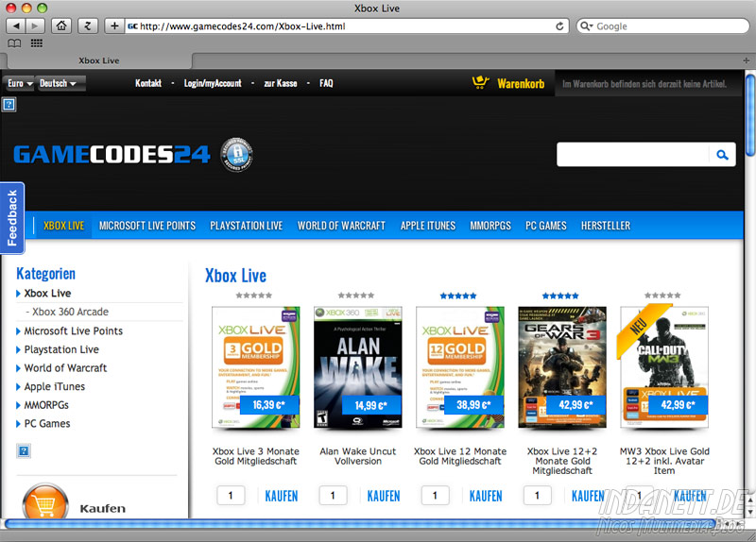Reload the page with the refresh icon

[559, 26]
